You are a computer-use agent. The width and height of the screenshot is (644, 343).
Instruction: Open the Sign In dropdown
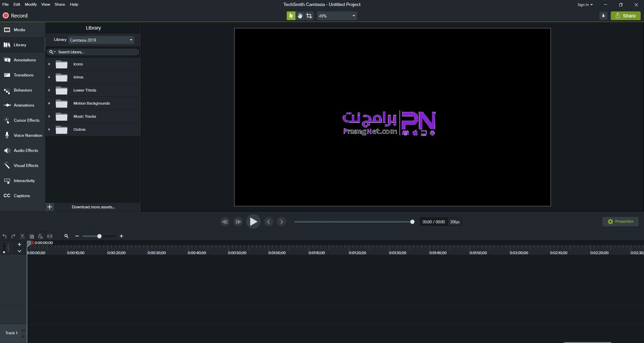585,5
